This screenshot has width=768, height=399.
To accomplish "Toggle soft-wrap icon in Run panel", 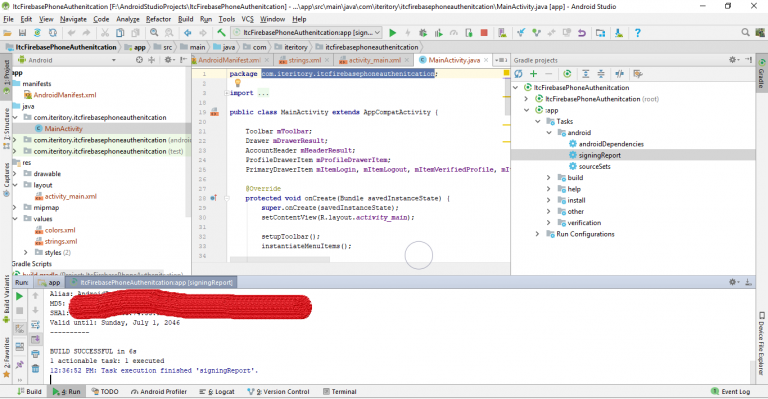I will [x=35, y=325].
